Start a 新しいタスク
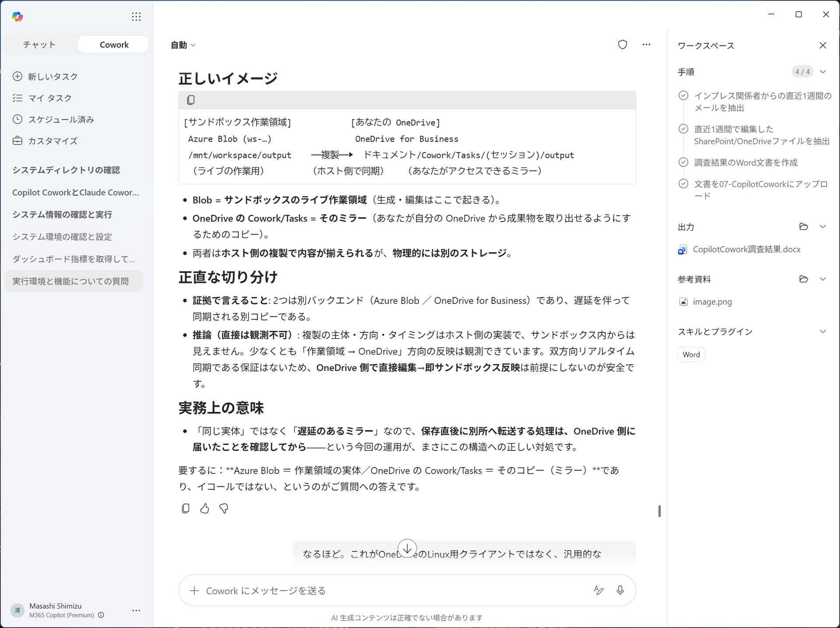This screenshot has height=628, width=840. 45,77
